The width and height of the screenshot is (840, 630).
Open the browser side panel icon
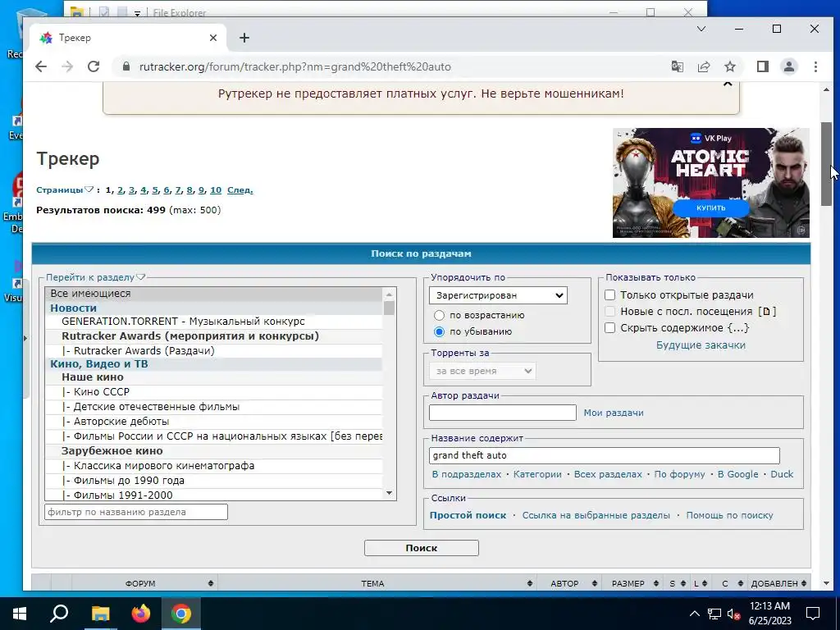point(763,66)
